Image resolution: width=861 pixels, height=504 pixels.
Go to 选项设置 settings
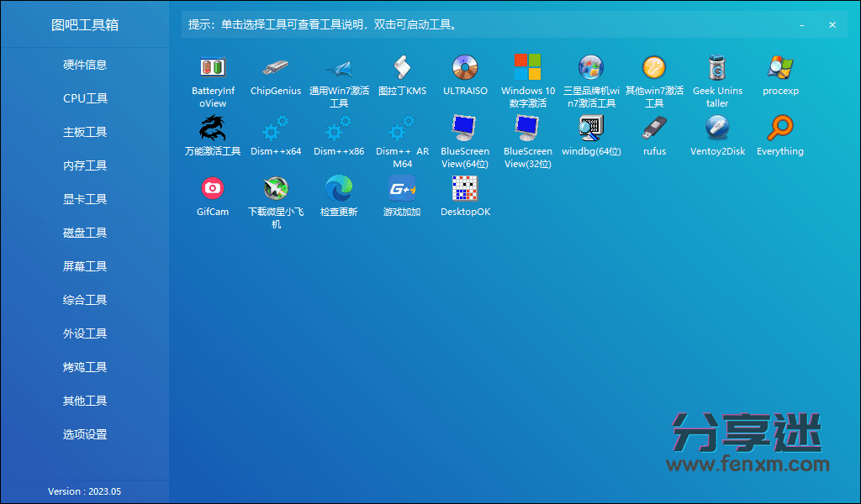[84, 434]
